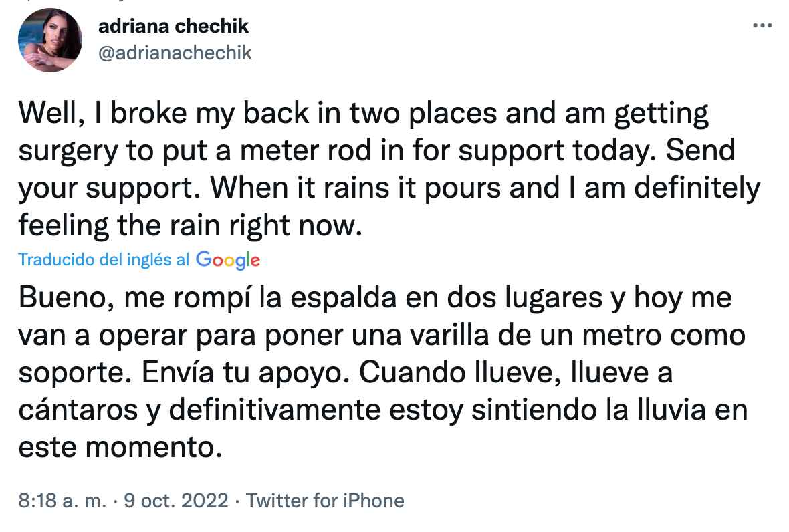Click the @adrianachechik handle
Screen dimensions: 789x532
coord(175,53)
